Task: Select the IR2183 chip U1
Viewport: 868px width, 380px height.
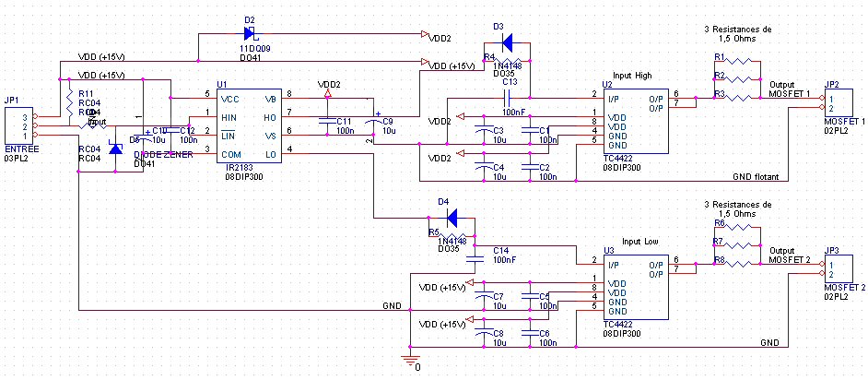Action: pos(248,125)
